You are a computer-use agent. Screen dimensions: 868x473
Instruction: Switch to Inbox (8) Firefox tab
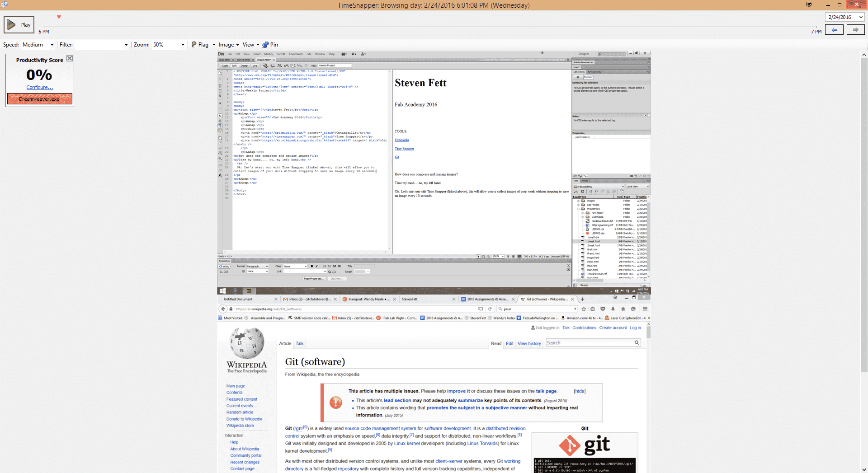click(x=310, y=299)
